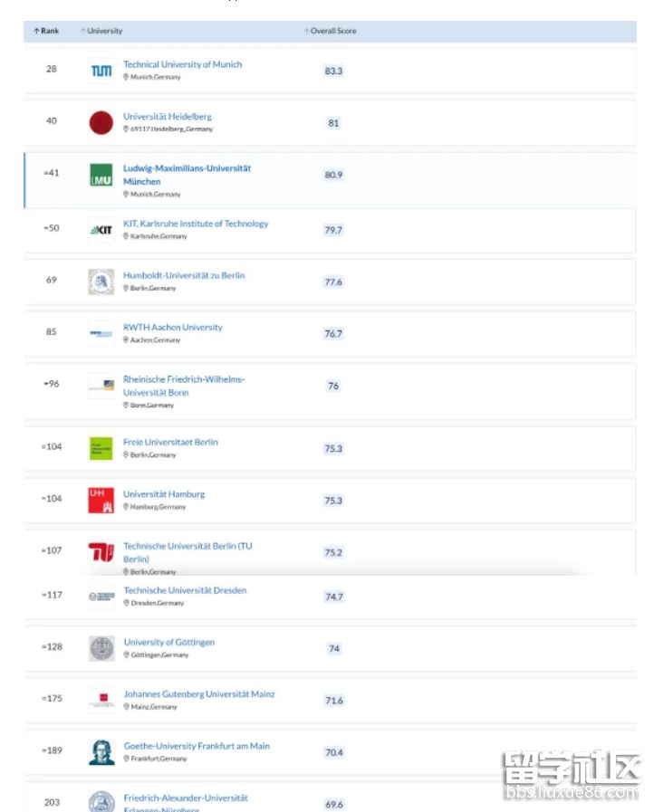Click the RWTH Aachen logo

coord(101,333)
